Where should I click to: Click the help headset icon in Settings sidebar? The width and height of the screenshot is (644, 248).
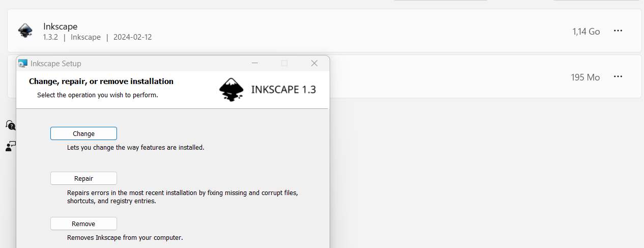pos(10,125)
